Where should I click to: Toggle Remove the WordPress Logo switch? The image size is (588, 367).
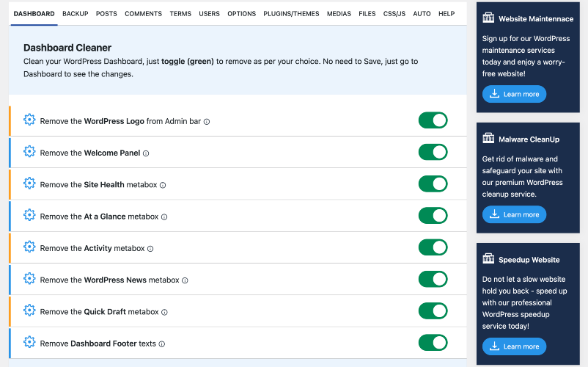pyautogui.click(x=433, y=120)
